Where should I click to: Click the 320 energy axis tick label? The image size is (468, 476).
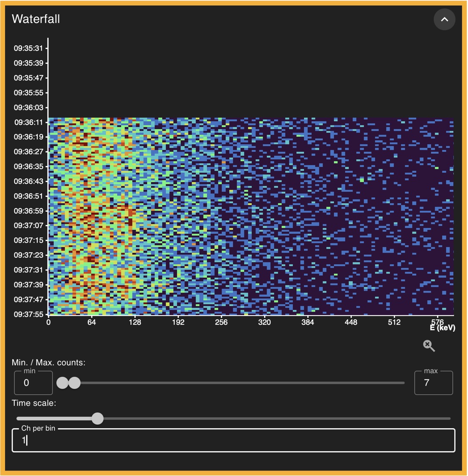click(x=264, y=322)
